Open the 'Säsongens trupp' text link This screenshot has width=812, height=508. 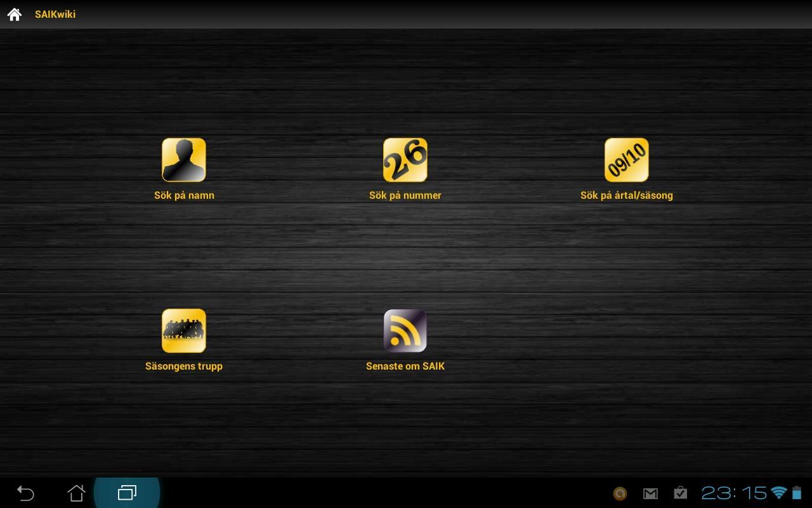(x=184, y=366)
